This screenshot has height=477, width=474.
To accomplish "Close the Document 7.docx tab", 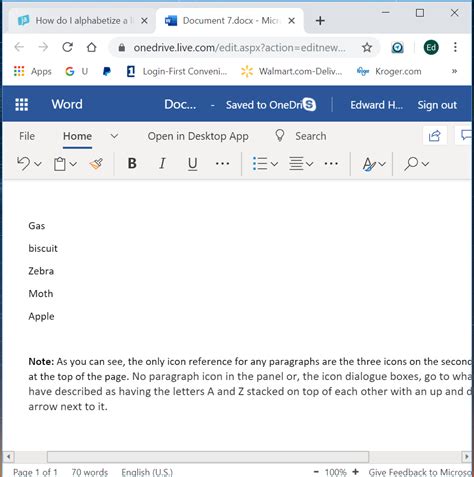I will pyautogui.click(x=291, y=21).
